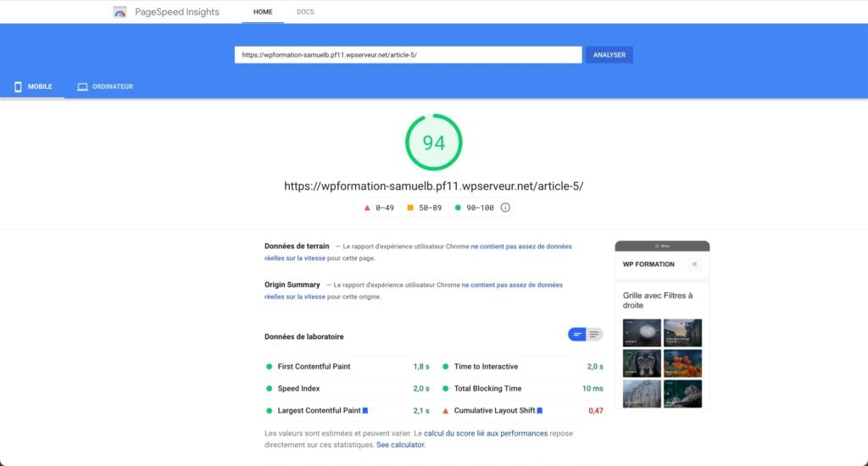Open the 'See calculator' link

click(400, 444)
